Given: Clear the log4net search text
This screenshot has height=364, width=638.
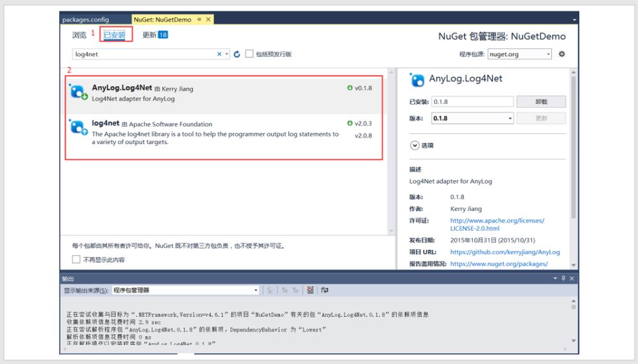Looking at the screenshot, I should click(x=219, y=54).
